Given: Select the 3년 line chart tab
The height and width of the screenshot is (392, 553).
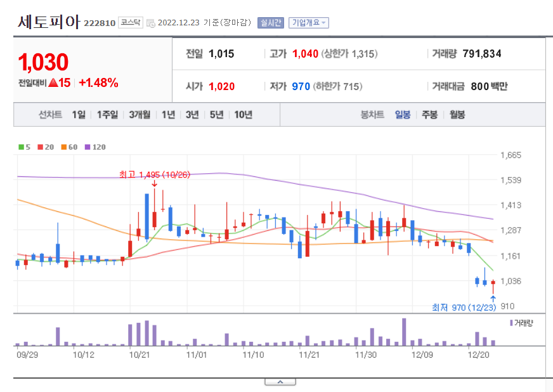Looking at the screenshot, I should coord(192,115).
